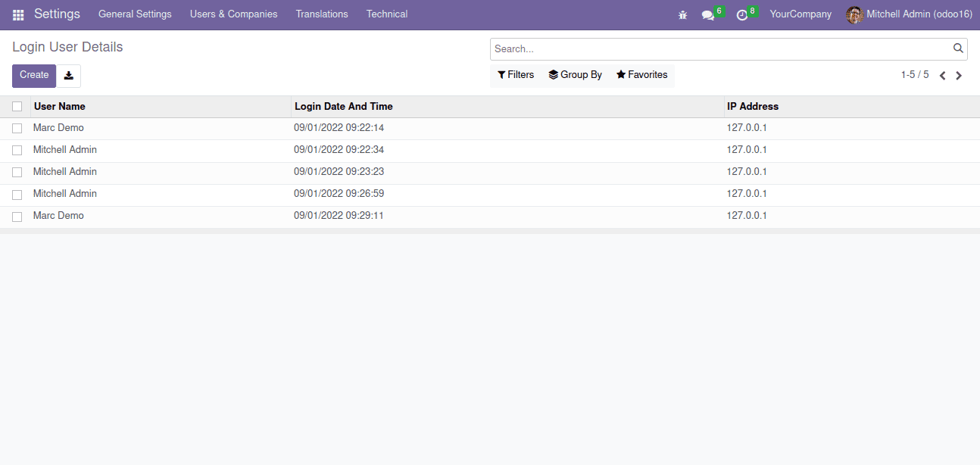The height and width of the screenshot is (465, 980).
Task: Click the search magnifier icon
Action: click(958, 48)
